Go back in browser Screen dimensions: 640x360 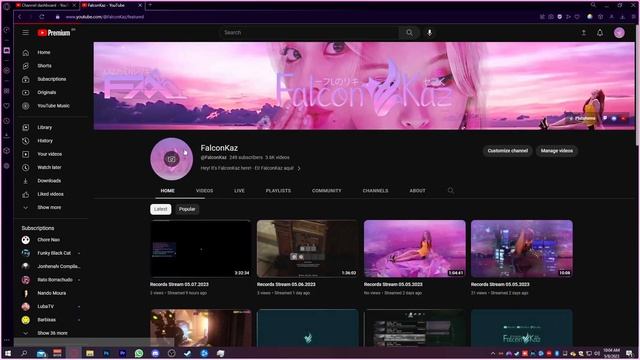point(20,17)
